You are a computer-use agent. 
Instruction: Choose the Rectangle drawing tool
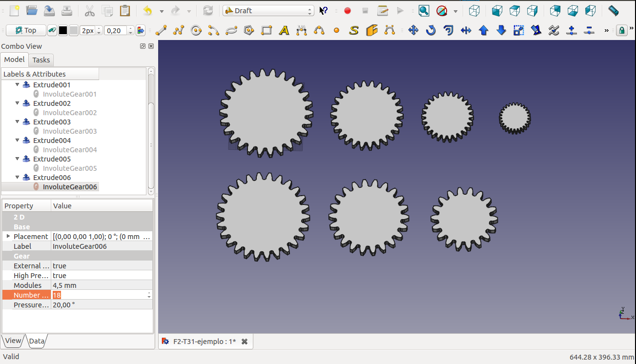click(x=267, y=31)
